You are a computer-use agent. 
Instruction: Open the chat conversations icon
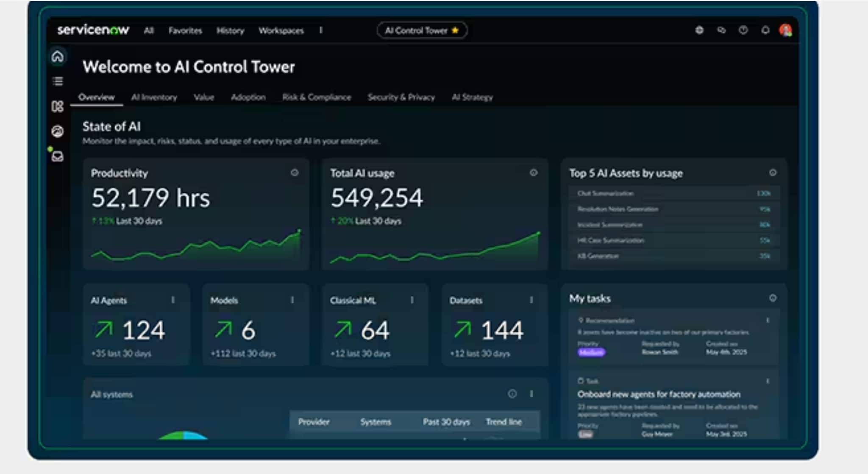pyautogui.click(x=721, y=30)
